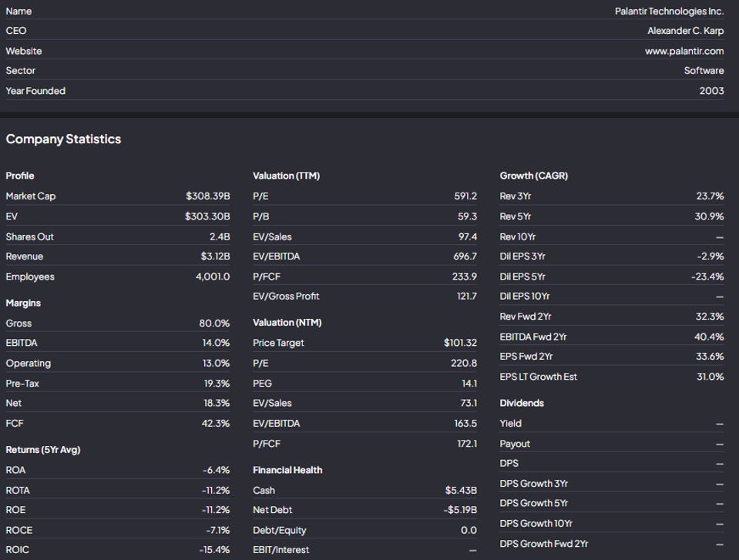Click the Net Debt value -$5.19B
This screenshot has height=560, width=739.
coord(460,510)
